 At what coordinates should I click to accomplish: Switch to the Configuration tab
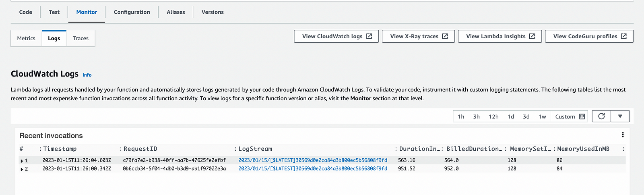point(132,12)
